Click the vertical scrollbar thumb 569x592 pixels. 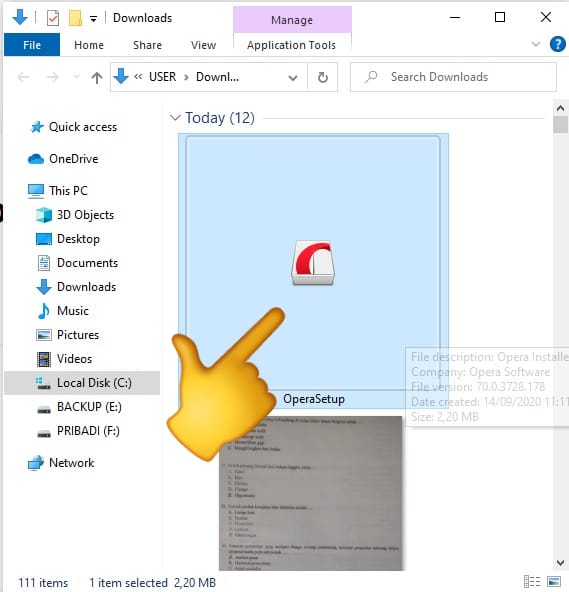560,125
